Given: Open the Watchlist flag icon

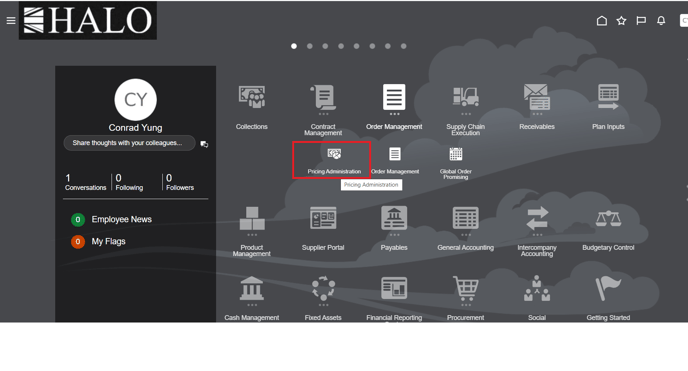Looking at the screenshot, I should (x=641, y=21).
